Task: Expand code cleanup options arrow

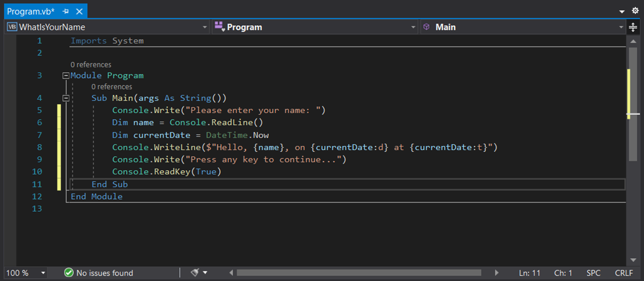Action: tap(206, 273)
